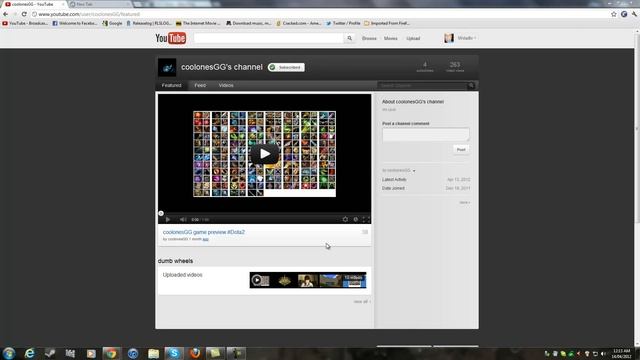Open Firefox from the taskbar
Viewport: 640px width, 360px height.
coord(195,353)
